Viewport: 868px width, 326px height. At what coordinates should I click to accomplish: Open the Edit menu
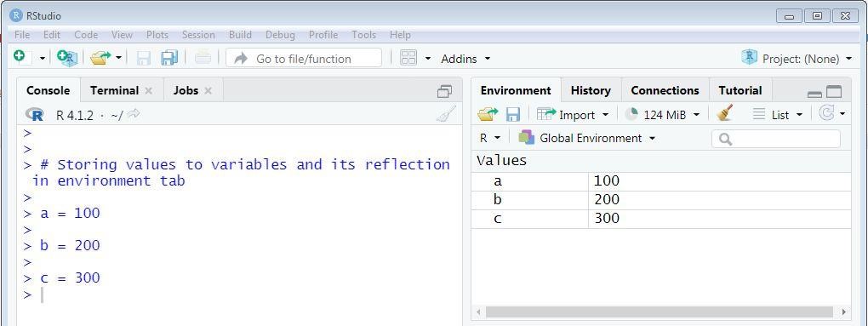pyautogui.click(x=51, y=35)
